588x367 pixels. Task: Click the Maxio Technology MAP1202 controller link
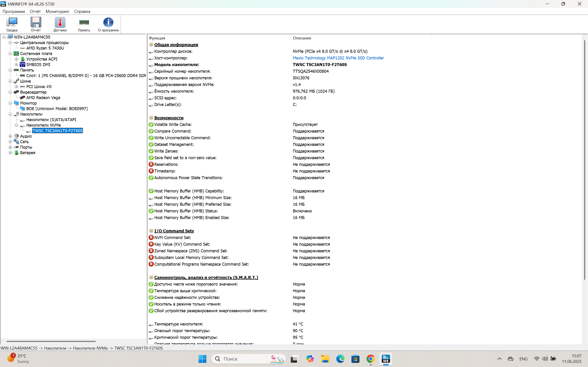[x=338, y=58]
